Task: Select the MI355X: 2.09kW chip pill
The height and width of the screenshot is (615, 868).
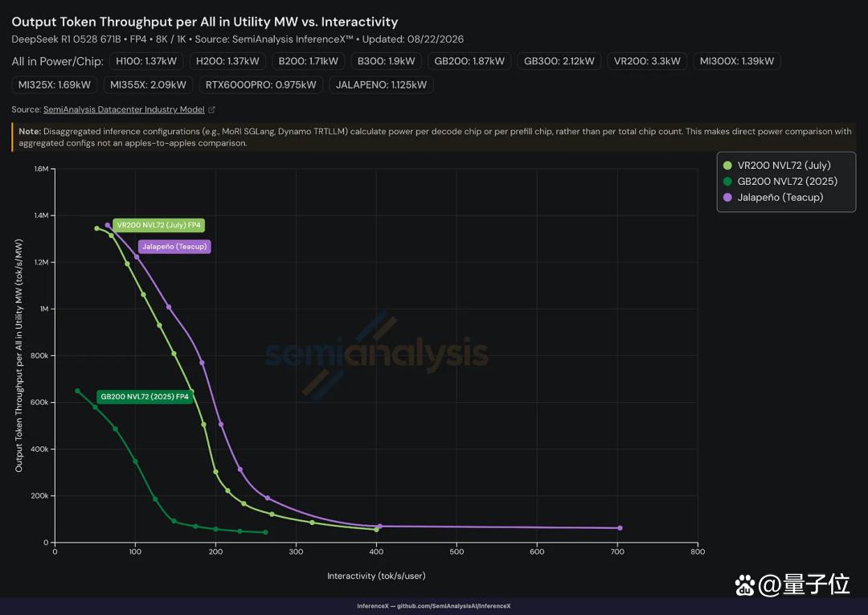Action: point(149,84)
